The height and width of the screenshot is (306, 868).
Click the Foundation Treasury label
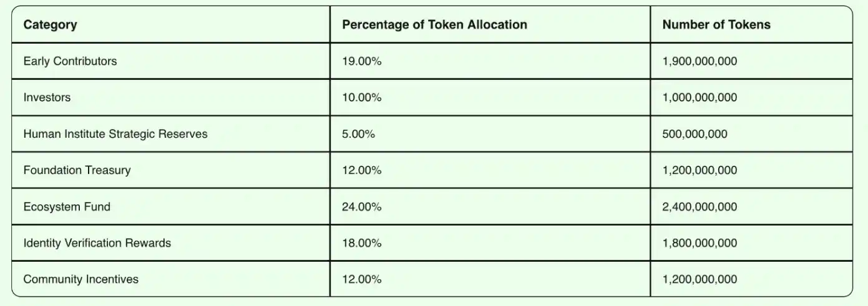(77, 170)
